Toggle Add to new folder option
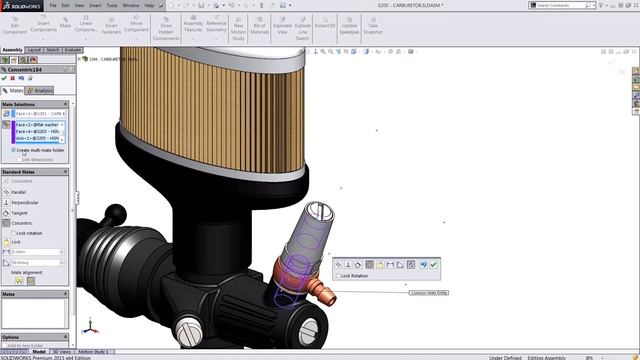Viewport: 640px width, 360px height. (4, 345)
